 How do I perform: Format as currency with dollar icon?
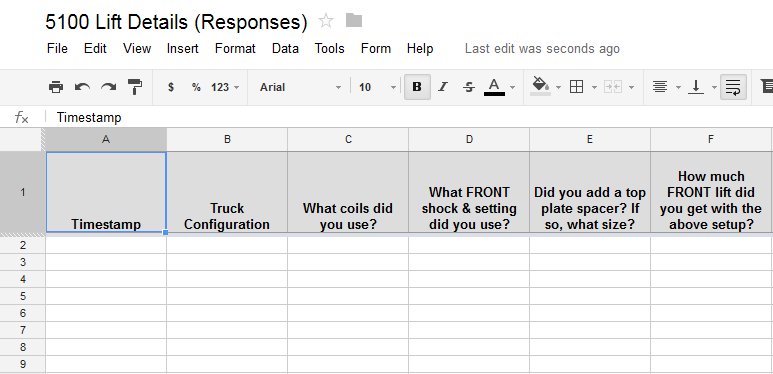point(171,87)
